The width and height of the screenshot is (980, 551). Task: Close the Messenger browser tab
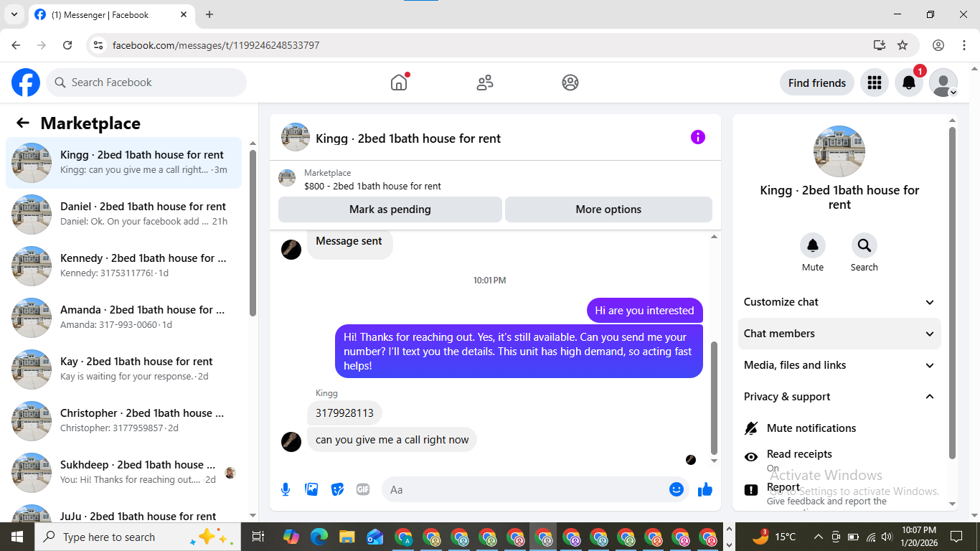184,14
